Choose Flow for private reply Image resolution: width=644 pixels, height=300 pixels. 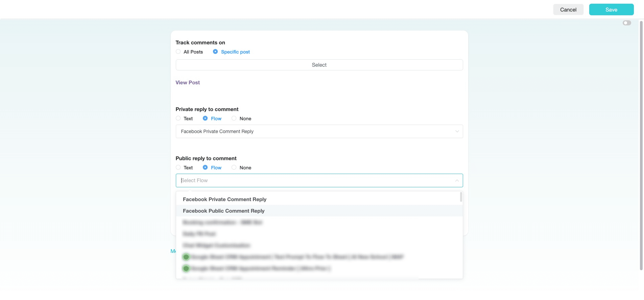(x=205, y=119)
